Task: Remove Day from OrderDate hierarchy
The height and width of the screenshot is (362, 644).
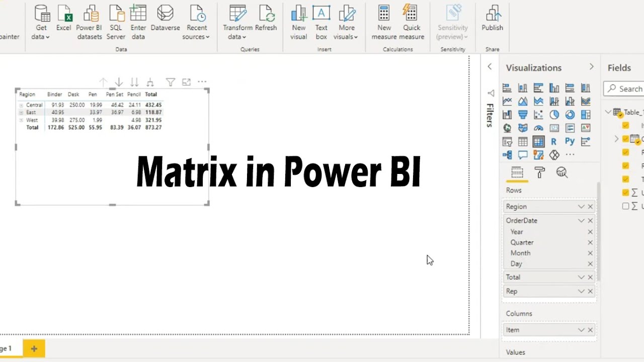Action: pos(591,263)
